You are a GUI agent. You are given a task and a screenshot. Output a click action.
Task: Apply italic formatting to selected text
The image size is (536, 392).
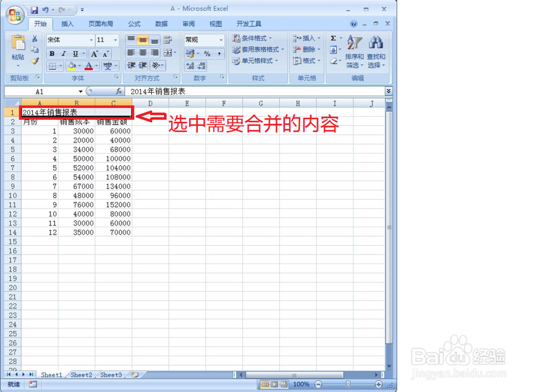tap(63, 53)
